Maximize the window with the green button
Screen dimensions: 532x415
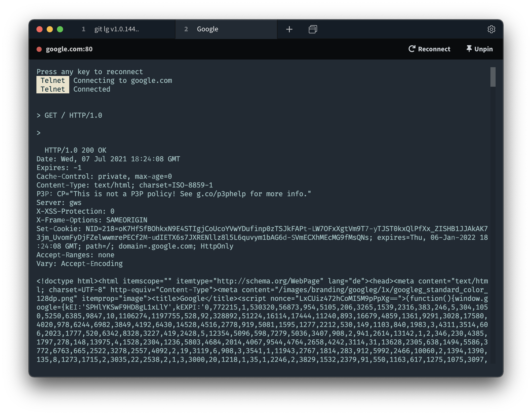point(60,29)
